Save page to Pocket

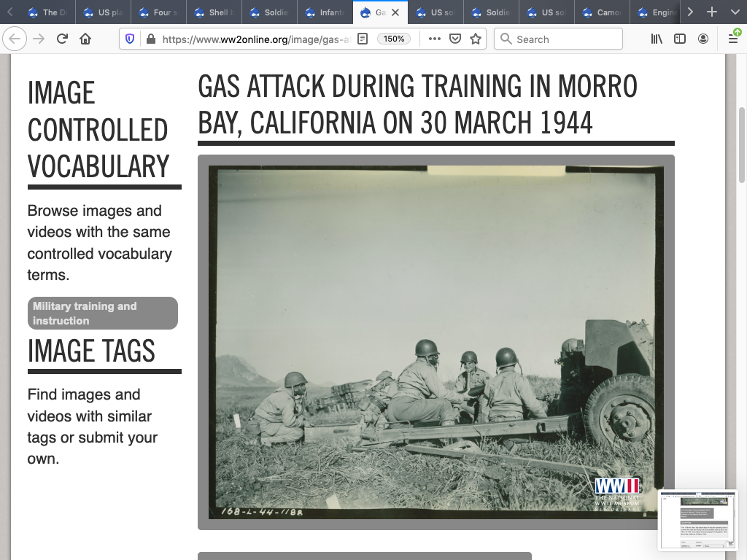(x=455, y=39)
